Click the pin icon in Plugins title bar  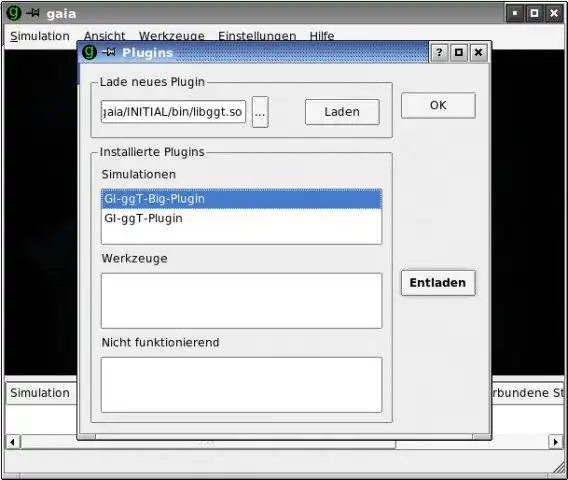point(108,53)
